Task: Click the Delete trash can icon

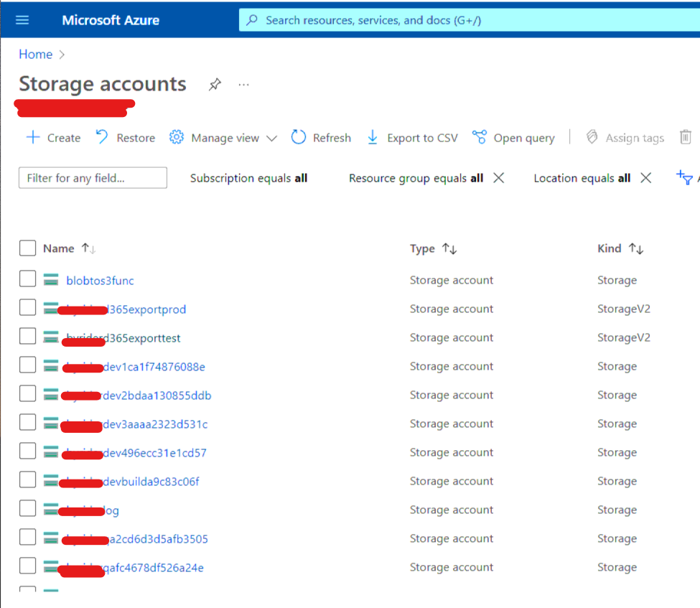Action: pos(685,138)
